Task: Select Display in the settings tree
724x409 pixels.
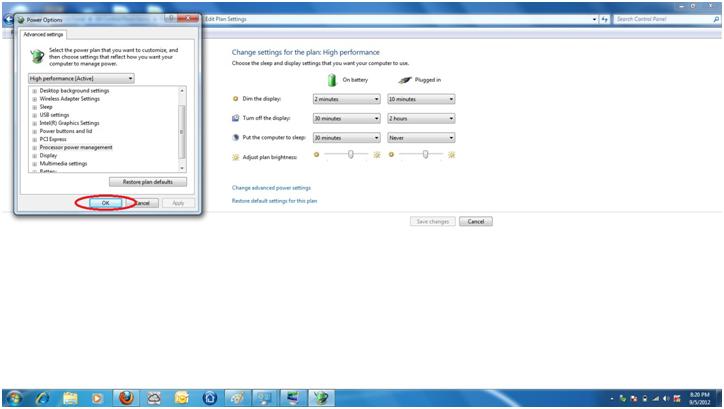Action: 48,156
